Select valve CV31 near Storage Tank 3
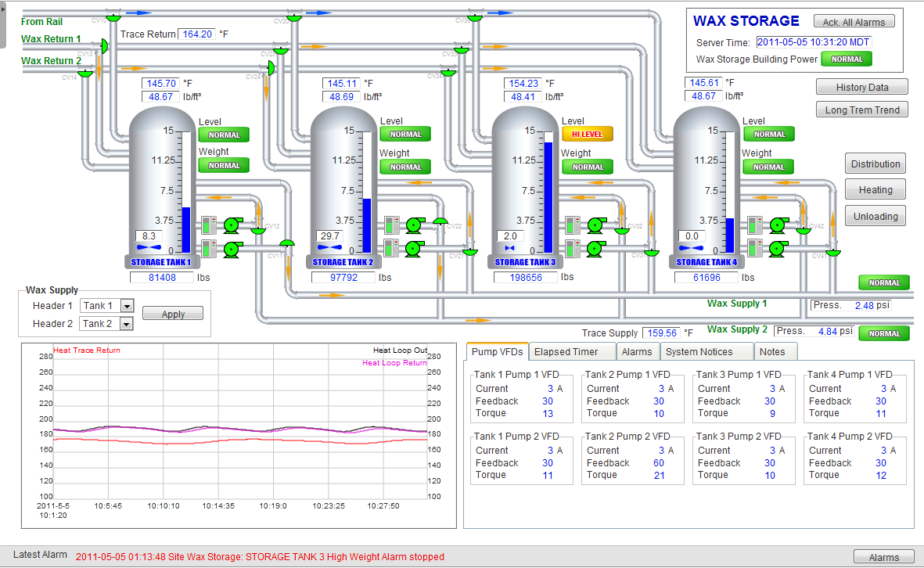924x568 pixels. pyautogui.click(x=651, y=252)
